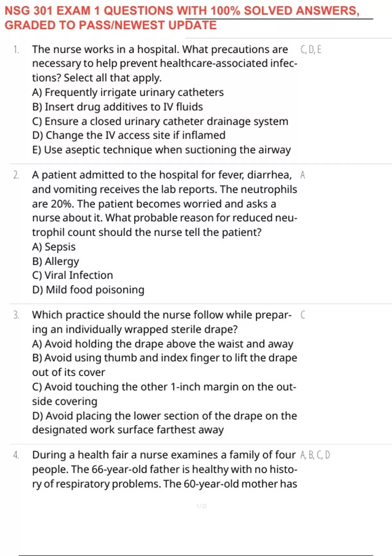Select option B) Allergy

(56, 261)
